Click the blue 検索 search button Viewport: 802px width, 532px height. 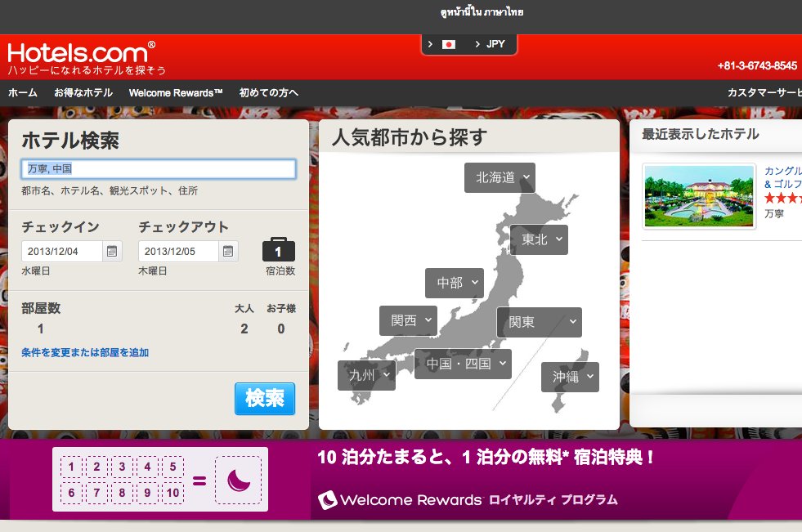tap(265, 398)
